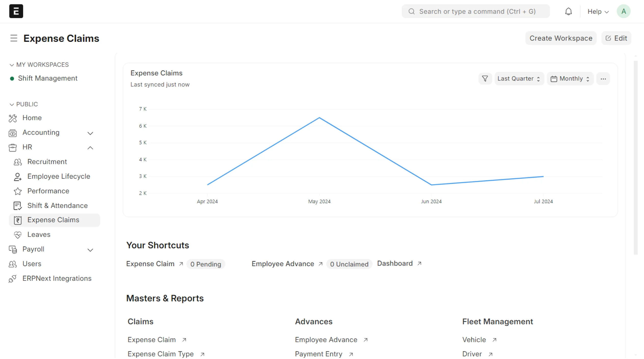Open Shift & Attendance via its icon
Screen dimensions: 644x359
pos(17,206)
